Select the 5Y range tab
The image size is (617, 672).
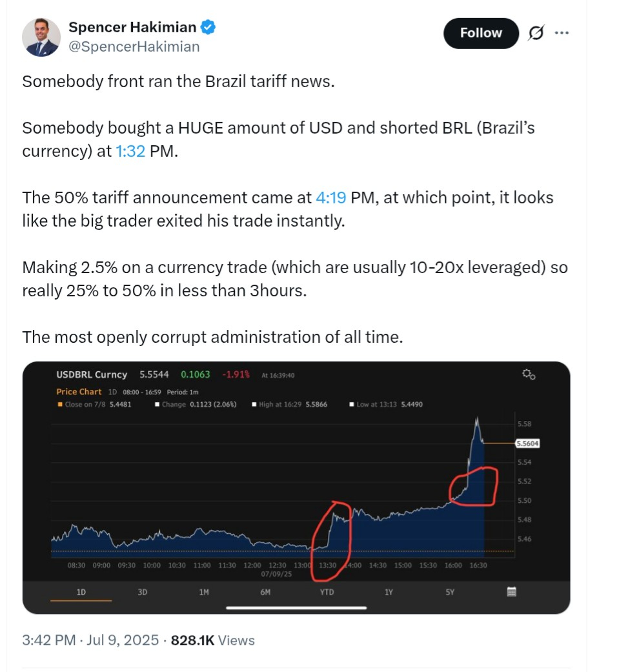pos(450,591)
